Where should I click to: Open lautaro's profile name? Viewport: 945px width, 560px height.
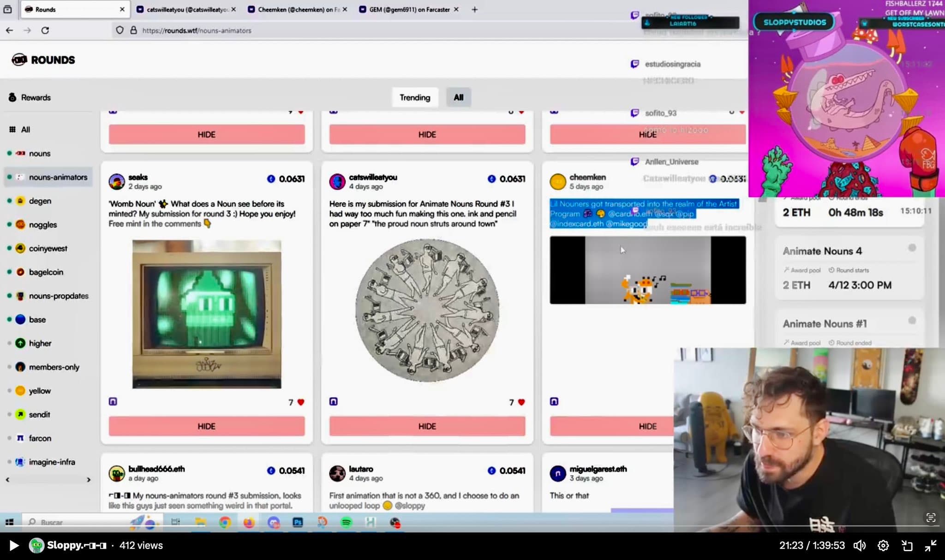361,469
